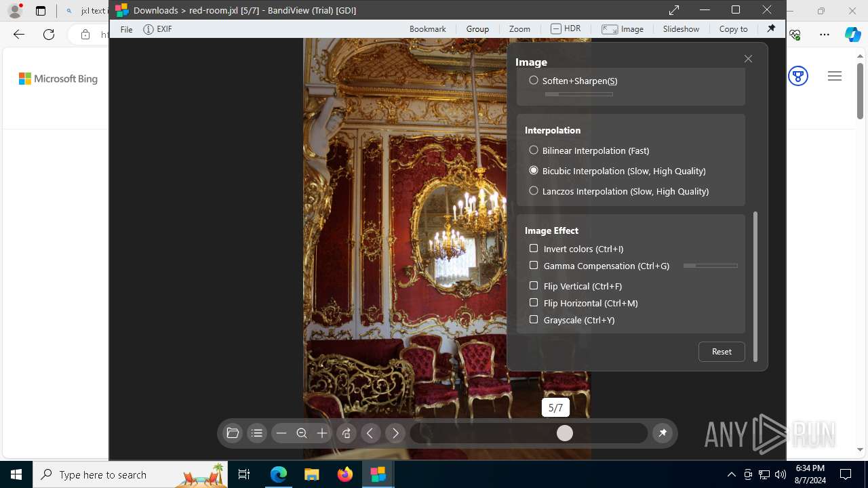Close the Image settings panel
Viewport: 868px width, 488px height.
point(748,59)
